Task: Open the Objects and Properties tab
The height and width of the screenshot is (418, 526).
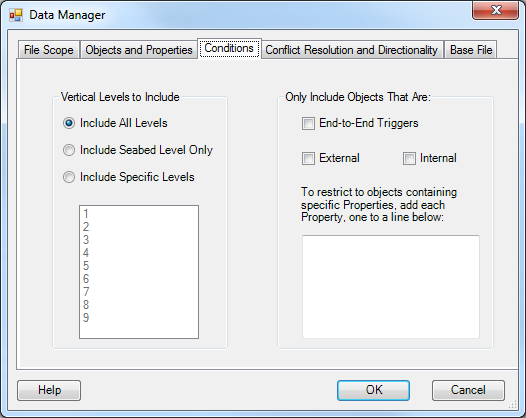Action: (x=139, y=50)
